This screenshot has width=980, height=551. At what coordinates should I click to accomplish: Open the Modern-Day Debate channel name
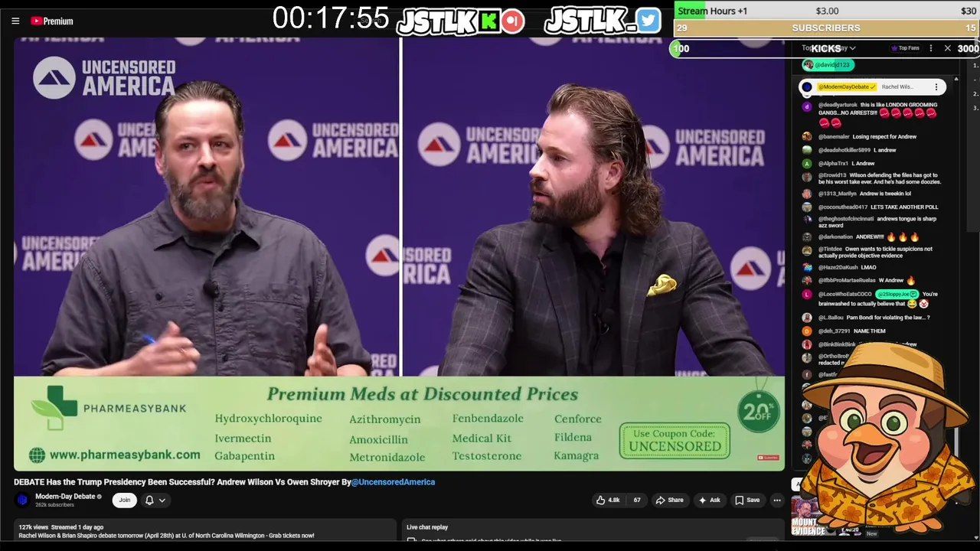tap(65, 496)
